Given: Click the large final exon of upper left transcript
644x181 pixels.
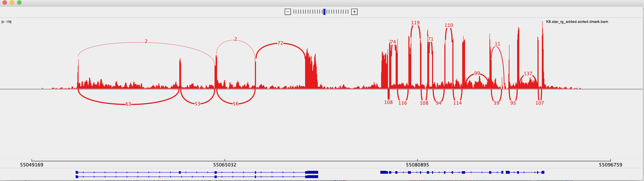Looking at the screenshot, I should point(312,172).
